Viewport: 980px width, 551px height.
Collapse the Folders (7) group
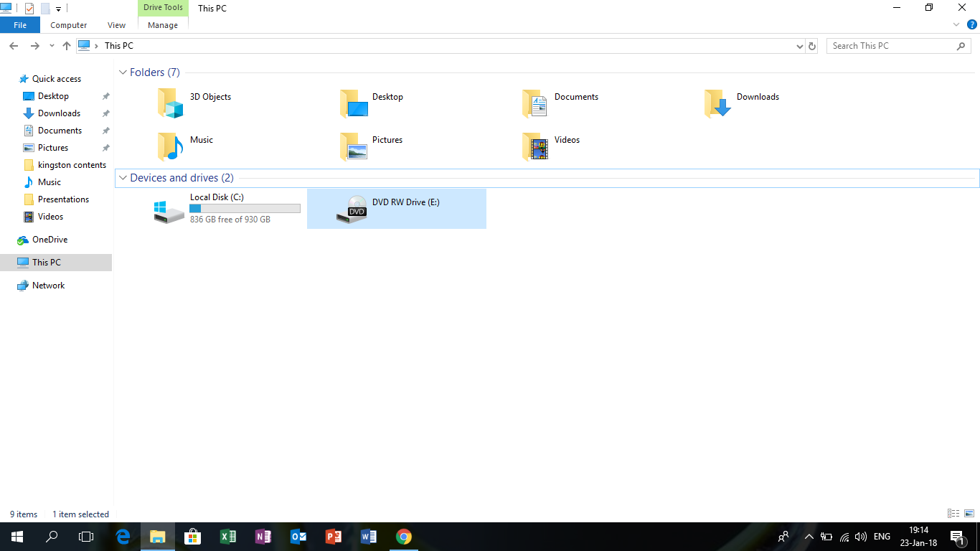pos(123,72)
